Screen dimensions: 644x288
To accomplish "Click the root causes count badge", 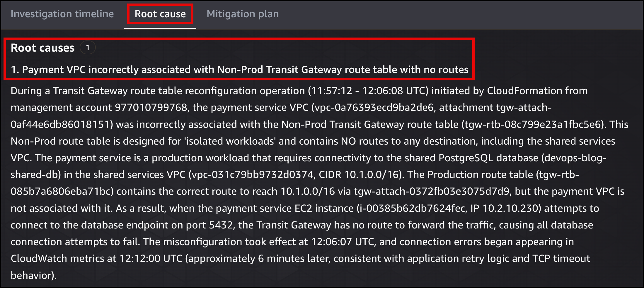I will (87, 48).
